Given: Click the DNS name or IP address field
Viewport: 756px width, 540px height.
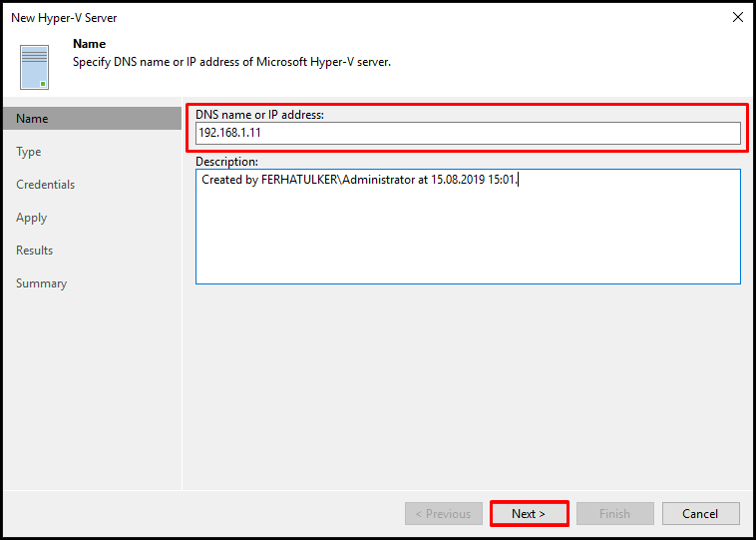Looking at the screenshot, I should click(468, 133).
